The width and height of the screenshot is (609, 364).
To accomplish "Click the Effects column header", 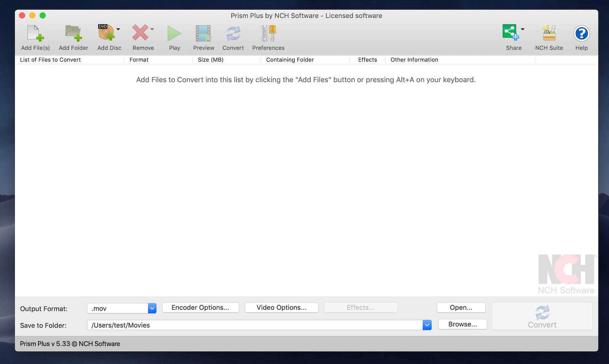I will pyautogui.click(x=367, y=60).
